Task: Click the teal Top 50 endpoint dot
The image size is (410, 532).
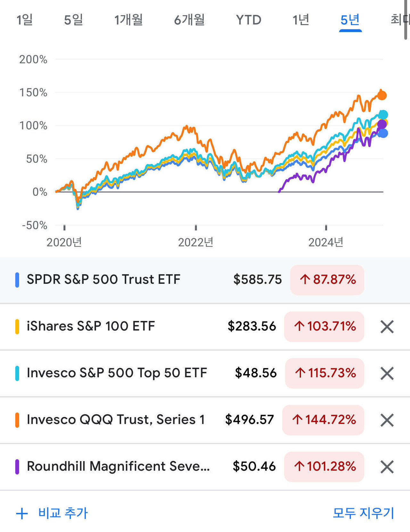Action: coord(383,115)
